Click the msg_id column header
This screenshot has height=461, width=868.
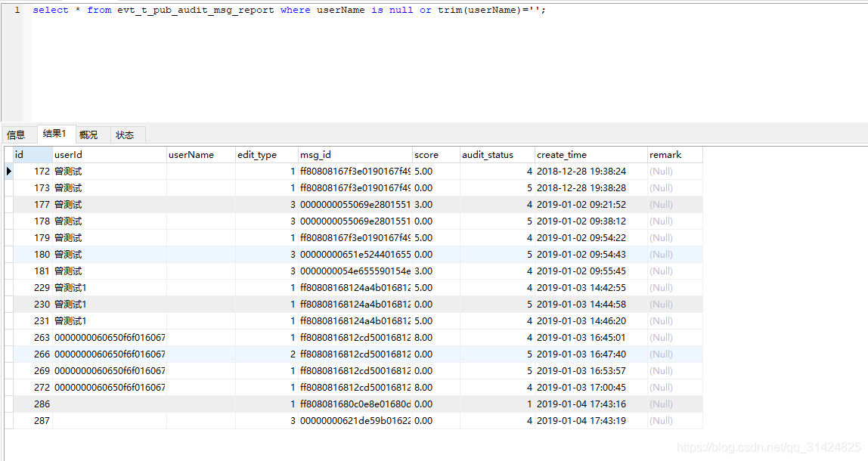click(355, 155)
